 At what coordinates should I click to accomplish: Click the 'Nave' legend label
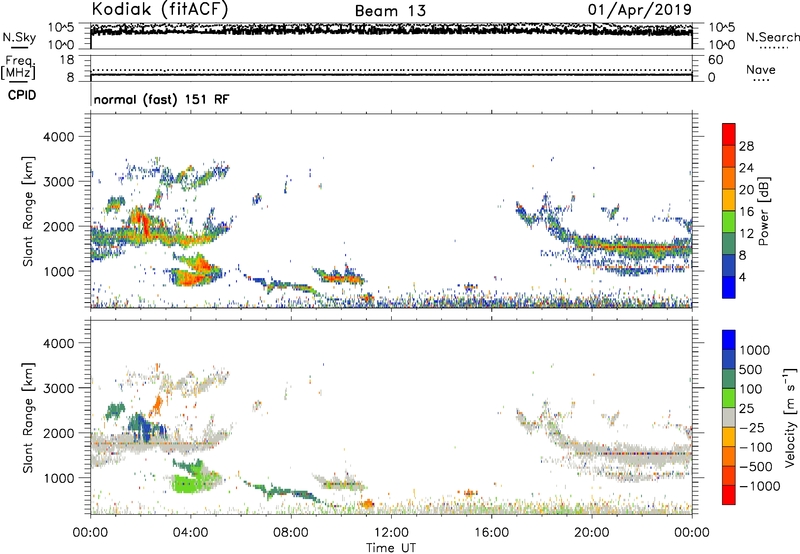pos(761,69)
